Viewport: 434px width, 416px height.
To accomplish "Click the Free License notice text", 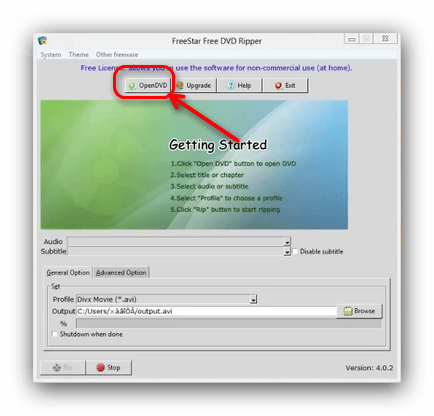I will pyautogui.click(x=216, y=68).
